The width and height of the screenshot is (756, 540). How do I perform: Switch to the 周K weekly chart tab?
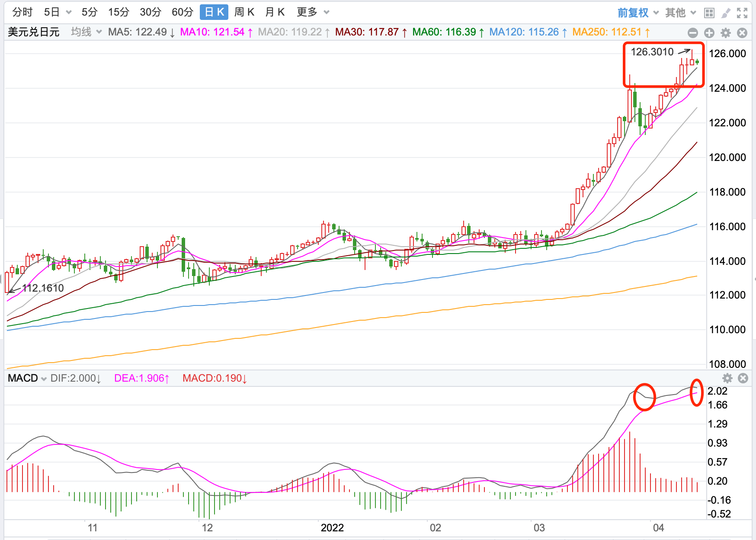(244, 12)
